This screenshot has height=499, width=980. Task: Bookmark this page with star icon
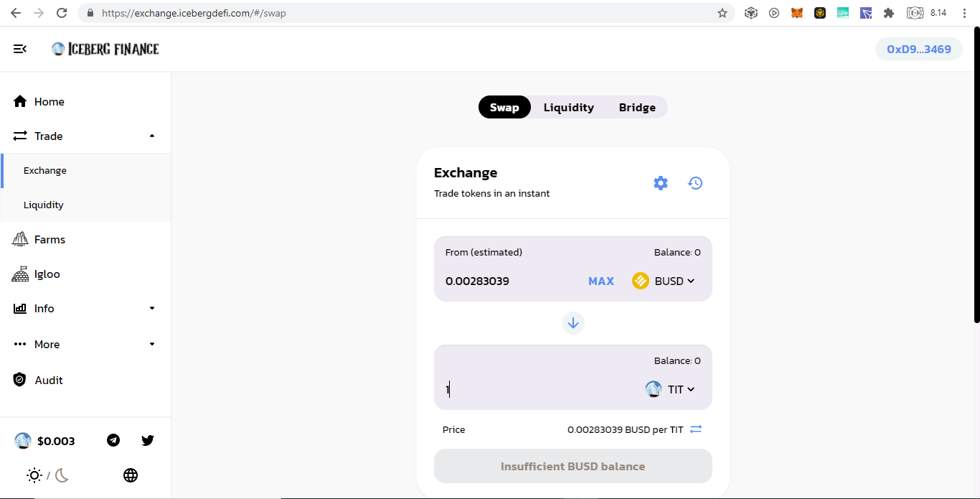722,13
